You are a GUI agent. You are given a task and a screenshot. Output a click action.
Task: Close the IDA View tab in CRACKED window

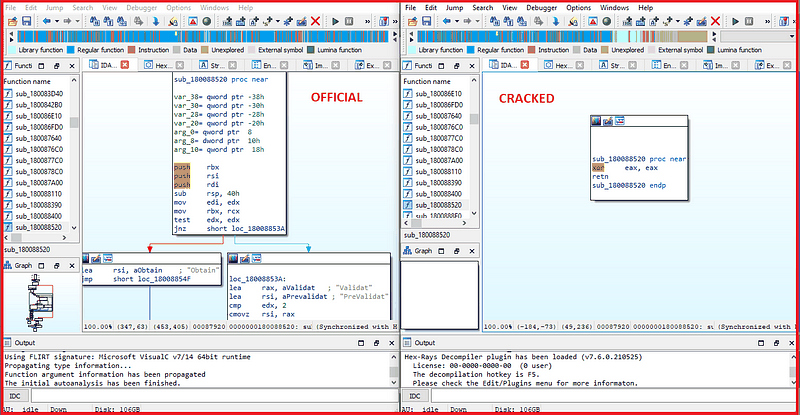(524, 65)
